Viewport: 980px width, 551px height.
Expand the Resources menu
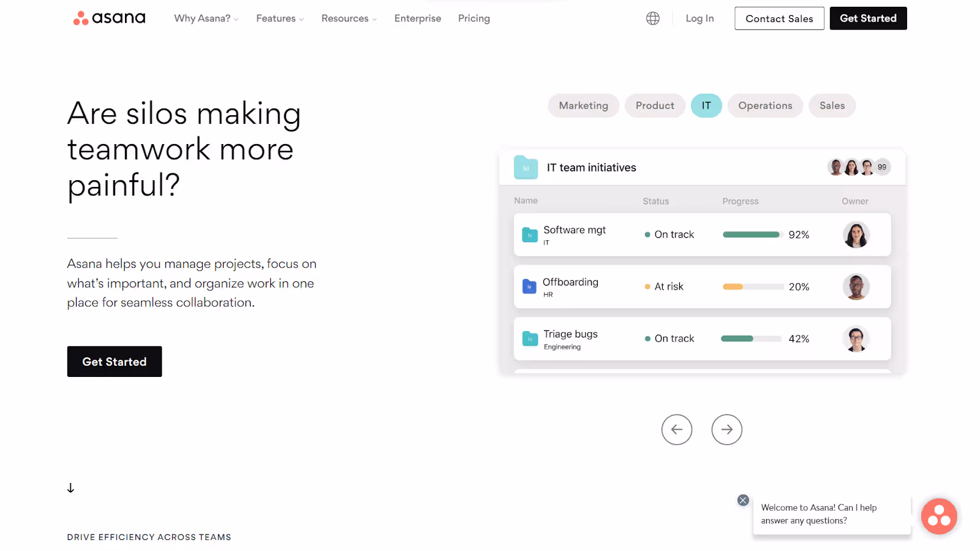(349, 18)
